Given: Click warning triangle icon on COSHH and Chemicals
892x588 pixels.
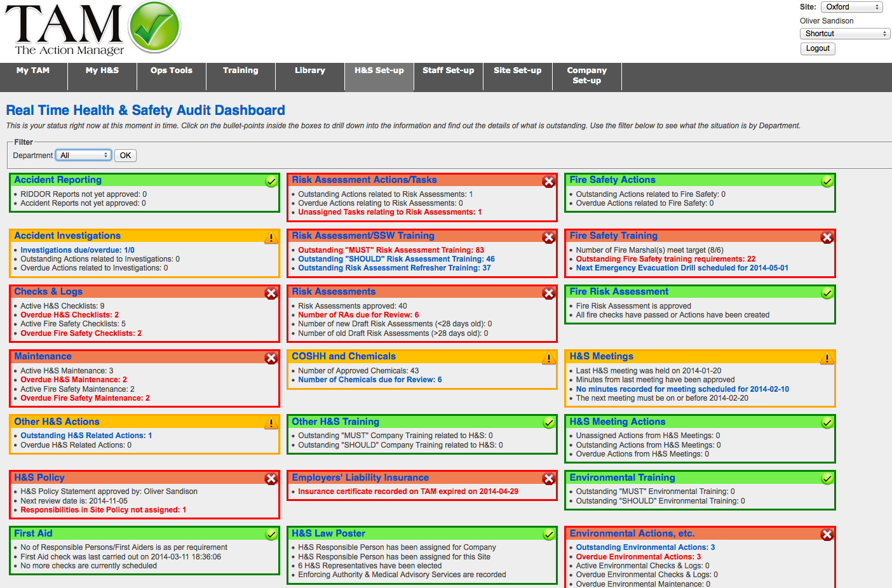Looking at the screenshot, I should [x=549, y=358].
